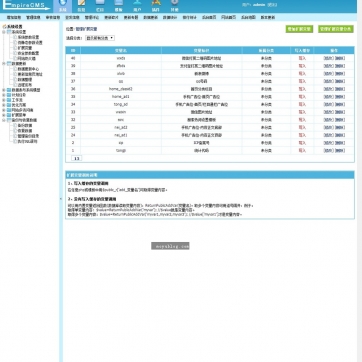
Task: Collapse the 数据更新 folder in tree
Action: [x=4, y=63]
